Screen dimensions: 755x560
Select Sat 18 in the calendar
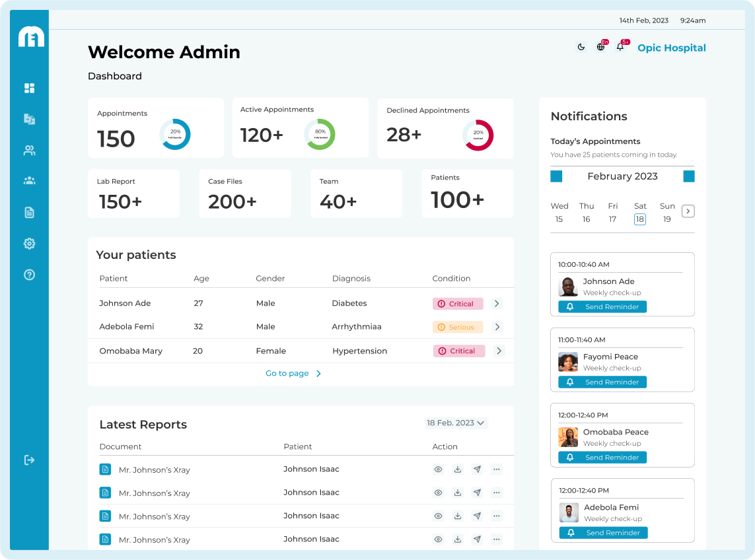[x=639, y=219]
